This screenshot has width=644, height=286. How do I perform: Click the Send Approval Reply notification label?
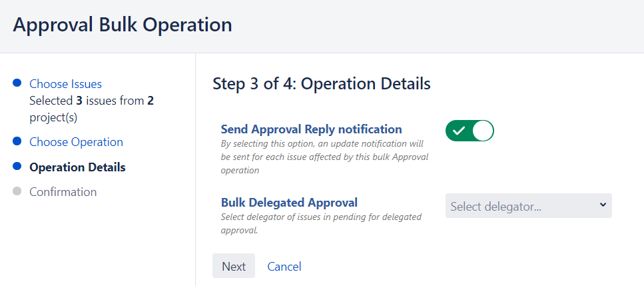[x=311, y=129]
